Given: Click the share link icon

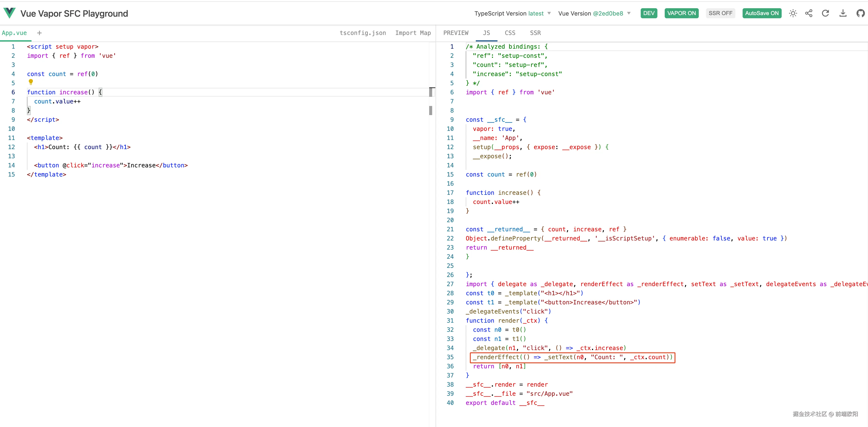Looking at the screenshot, I should pos(809,13).
